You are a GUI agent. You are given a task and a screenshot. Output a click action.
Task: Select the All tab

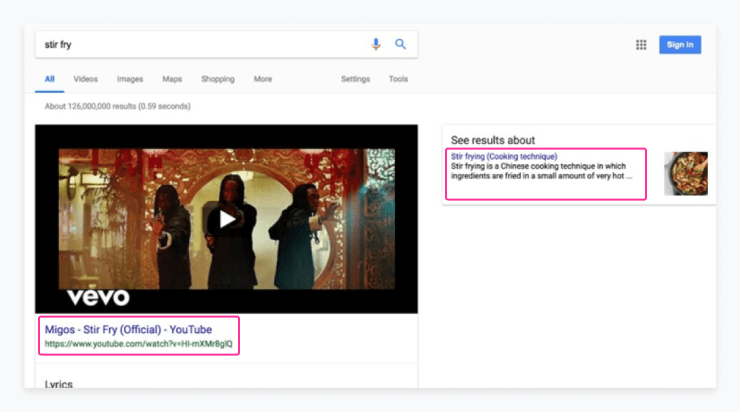50,79
